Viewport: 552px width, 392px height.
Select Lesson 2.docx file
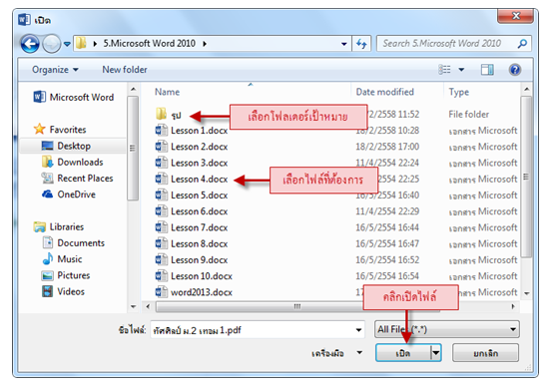pyautogui.click(x=192, y=147)
